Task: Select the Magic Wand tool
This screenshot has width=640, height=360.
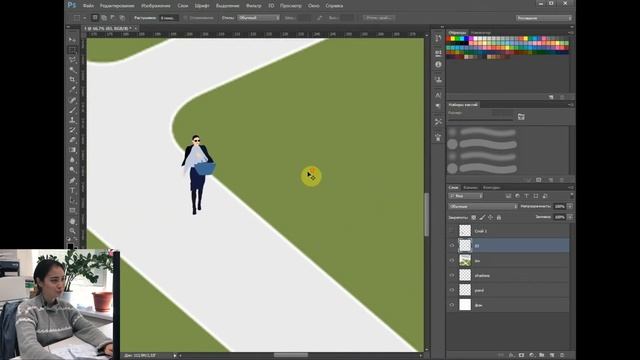Action: tap(73, 70)
